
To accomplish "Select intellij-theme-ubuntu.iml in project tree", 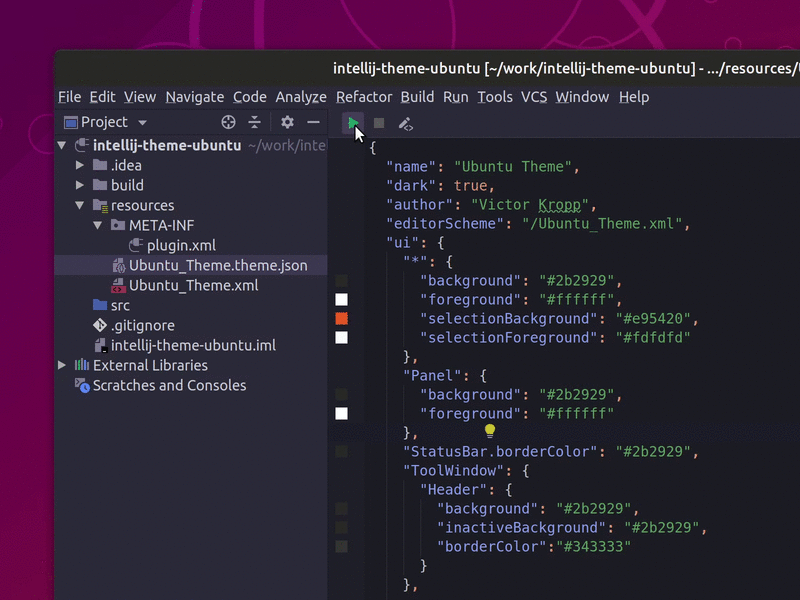I will pos(191,345).
